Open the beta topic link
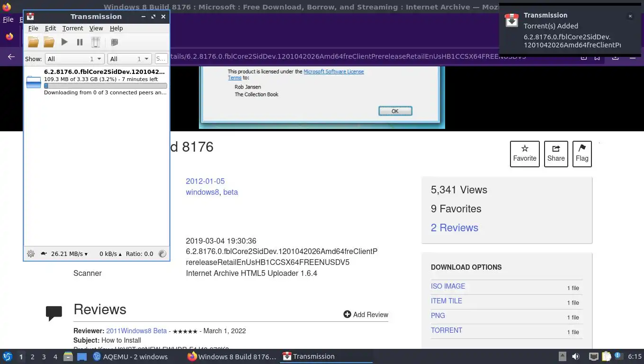The image size is (644, 364). coord(230,192)
